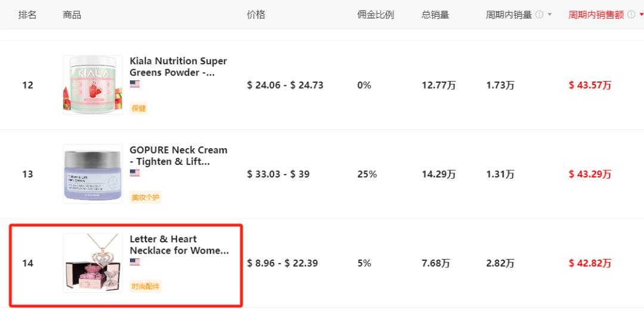Click the 佣金比例 column header
The width and height of the screenshot is (644, 309).
[376, 15]
